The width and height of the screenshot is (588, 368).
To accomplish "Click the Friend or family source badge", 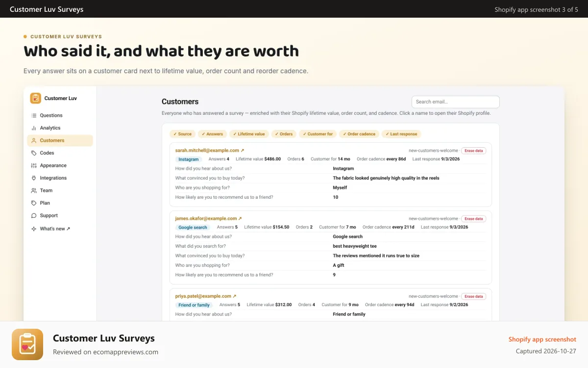I will point(194,305).
